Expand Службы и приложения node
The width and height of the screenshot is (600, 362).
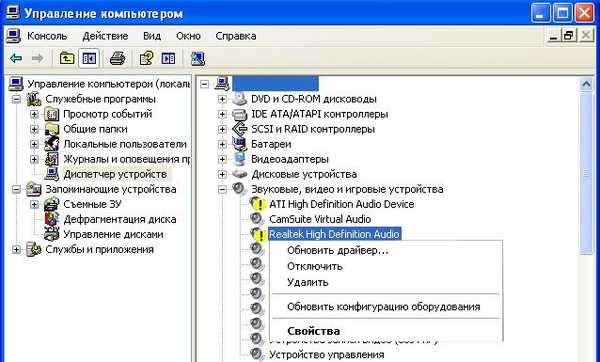pyautogui.click(x=16, y=249)
